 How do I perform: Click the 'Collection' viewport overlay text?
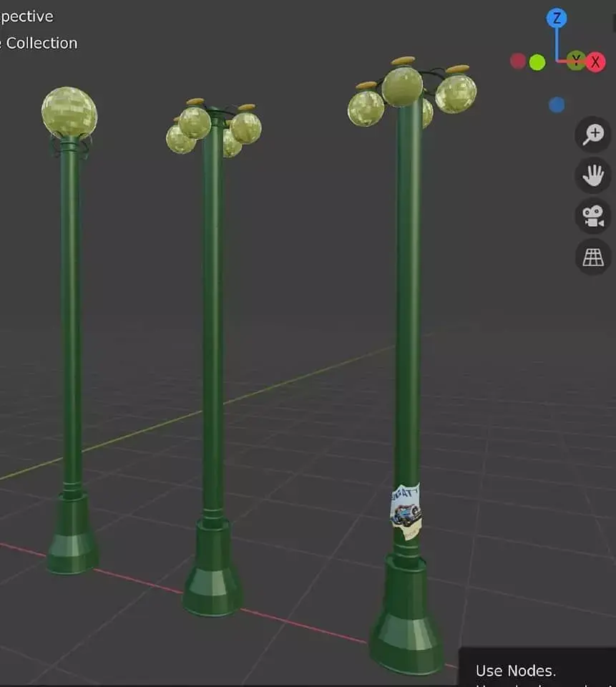[41, 43]
